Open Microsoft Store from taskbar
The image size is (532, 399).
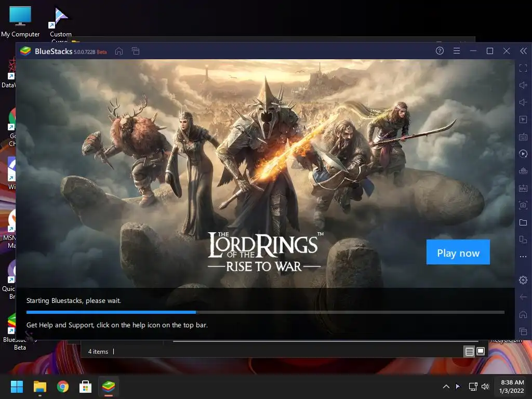coord(86,387)
